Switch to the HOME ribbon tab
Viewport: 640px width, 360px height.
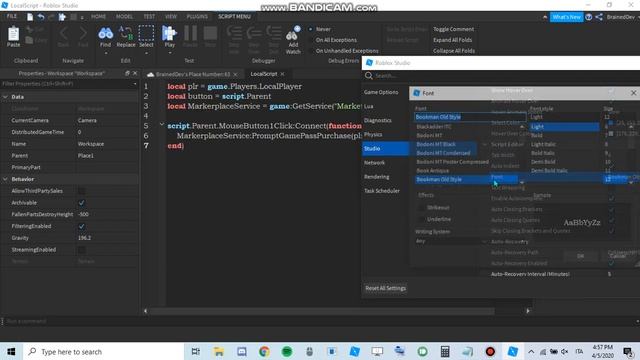tap(98, 16)
